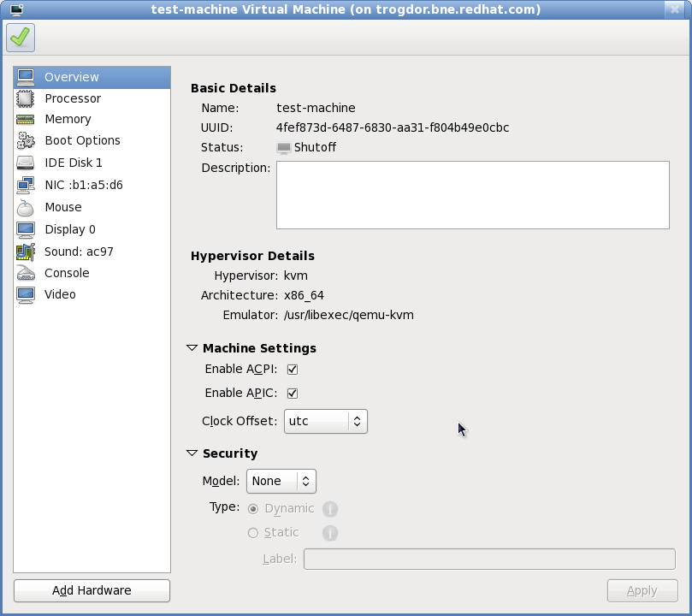
Task: Collapse the Machine Settings section
Action: (x=191, y=347)
